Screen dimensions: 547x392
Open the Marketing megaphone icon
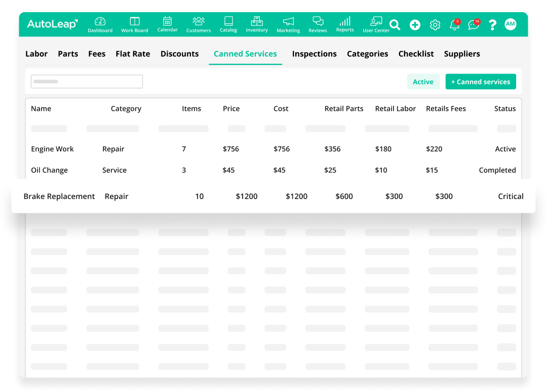(x=288, y=22)
